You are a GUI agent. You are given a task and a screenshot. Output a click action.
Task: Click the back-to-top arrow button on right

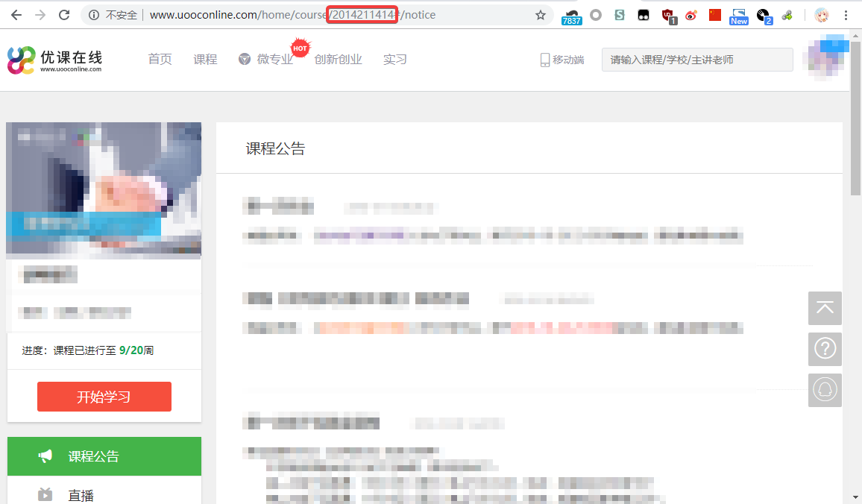pyautogui.click(x=825, y=308)
